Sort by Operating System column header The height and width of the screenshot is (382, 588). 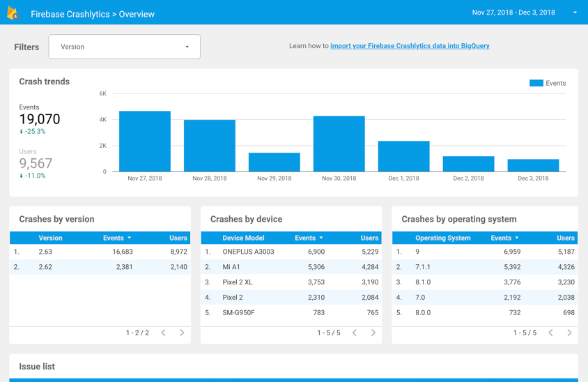pos(442,238)
